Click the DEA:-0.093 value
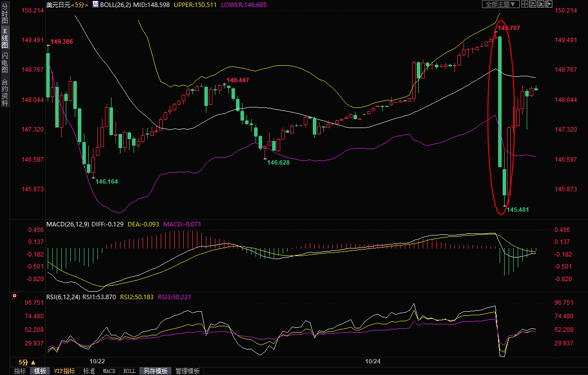Screen dimensions: 588x375 click(x=143, y=224)
